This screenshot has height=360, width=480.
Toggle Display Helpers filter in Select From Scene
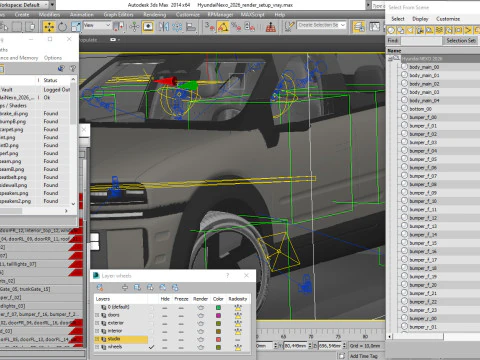coord(430,31)
